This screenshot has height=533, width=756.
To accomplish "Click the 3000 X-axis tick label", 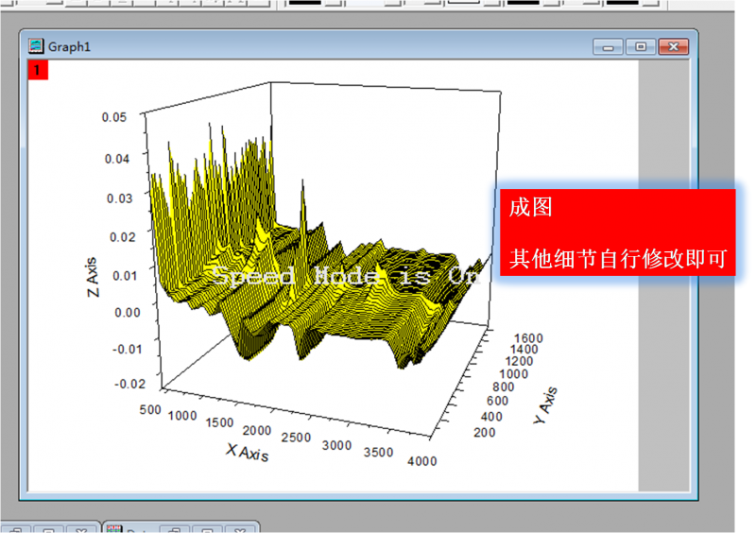I will (337, 445).
